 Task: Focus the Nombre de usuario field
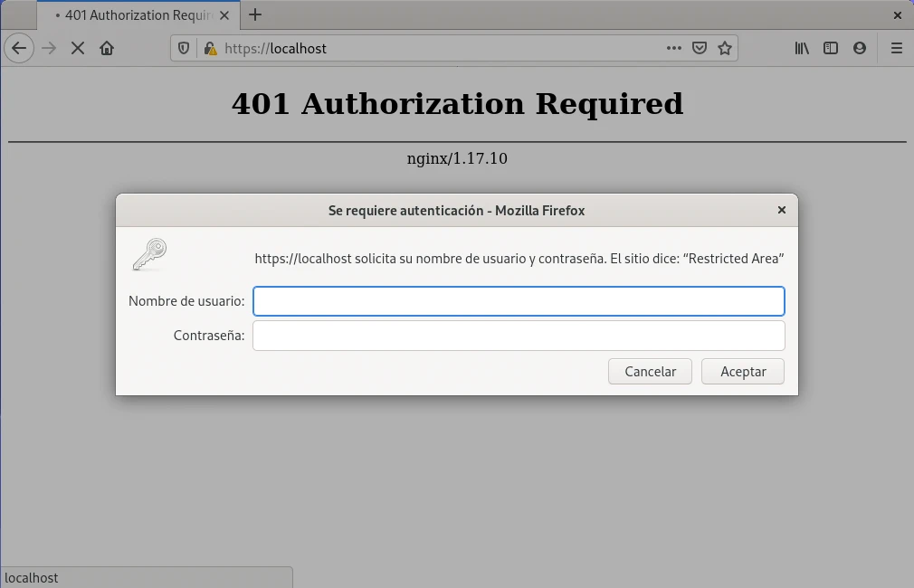(x=519, y=301)
